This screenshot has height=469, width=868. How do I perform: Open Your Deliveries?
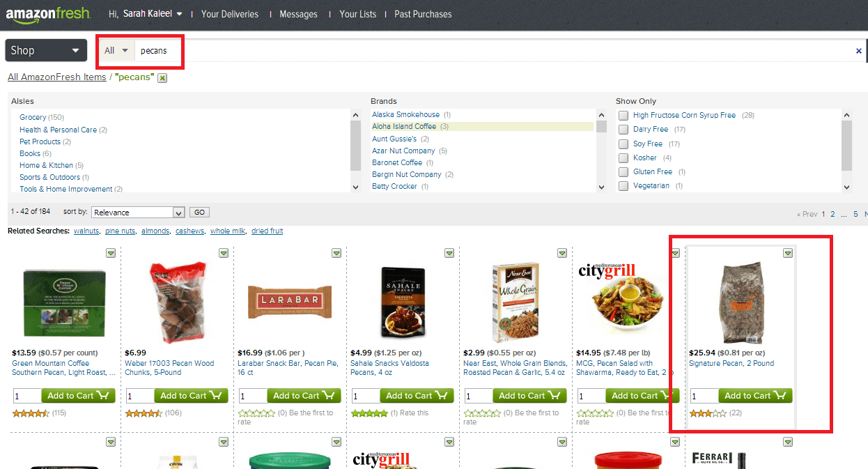(x=230, y=14)
